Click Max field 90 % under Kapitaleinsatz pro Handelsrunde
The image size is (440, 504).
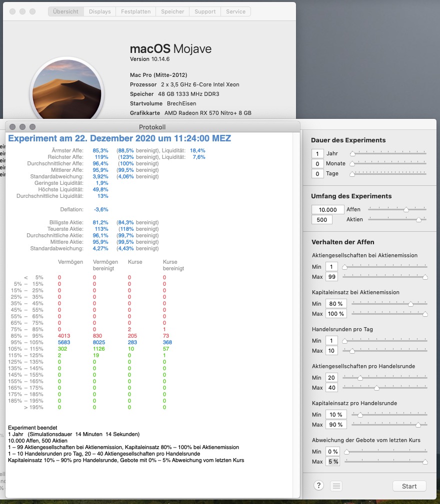click(x=336, y=425)
